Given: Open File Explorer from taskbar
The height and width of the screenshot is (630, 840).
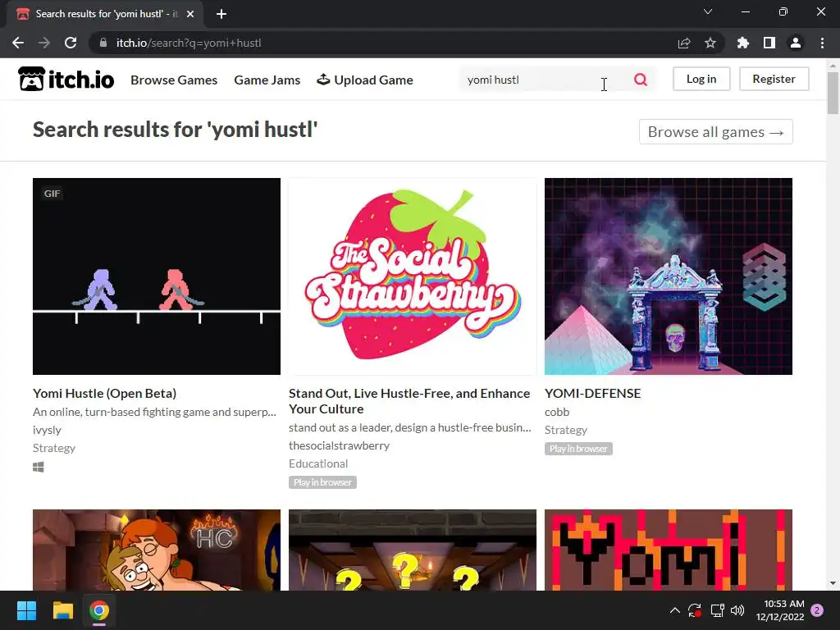Looking at the screenshot, I should [62, 610].
